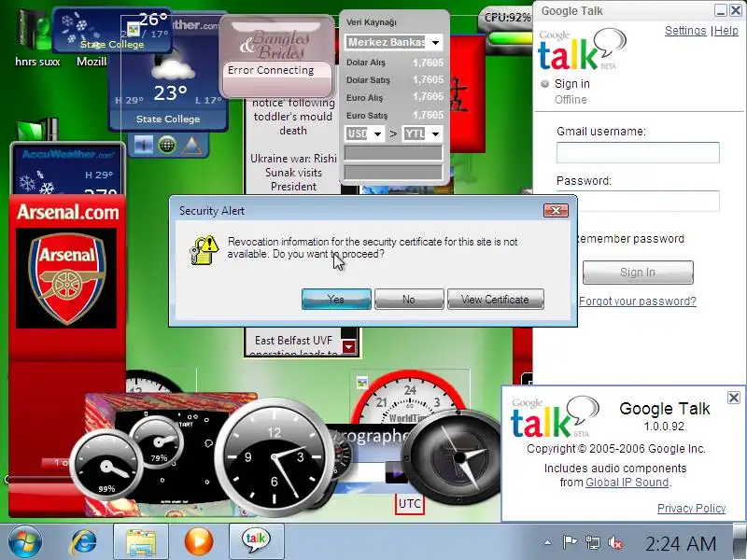Open the Google Talk Help link
This screenshot has height=560, width=747.
point(726,31)
